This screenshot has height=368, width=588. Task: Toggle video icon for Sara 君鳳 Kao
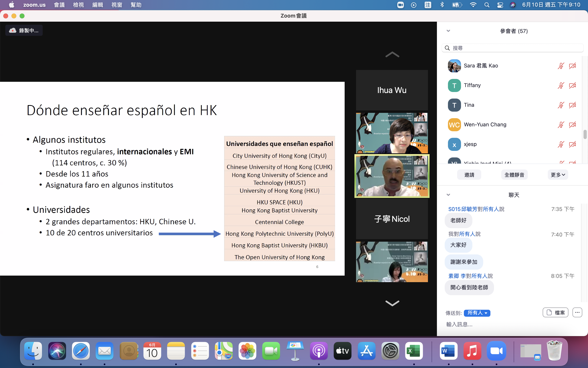pos(572,66)
